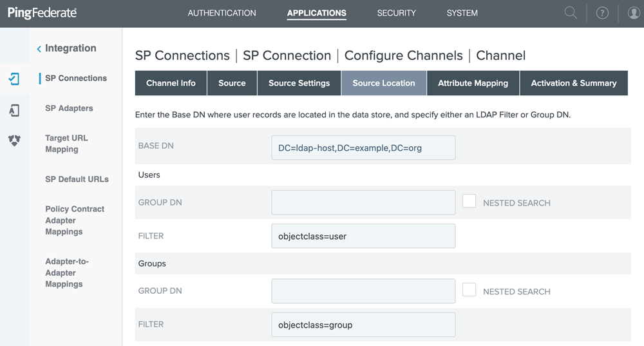Screen dimensions: 644x346
Task: Click the Users Filter text field
Action: coord(363,236)
